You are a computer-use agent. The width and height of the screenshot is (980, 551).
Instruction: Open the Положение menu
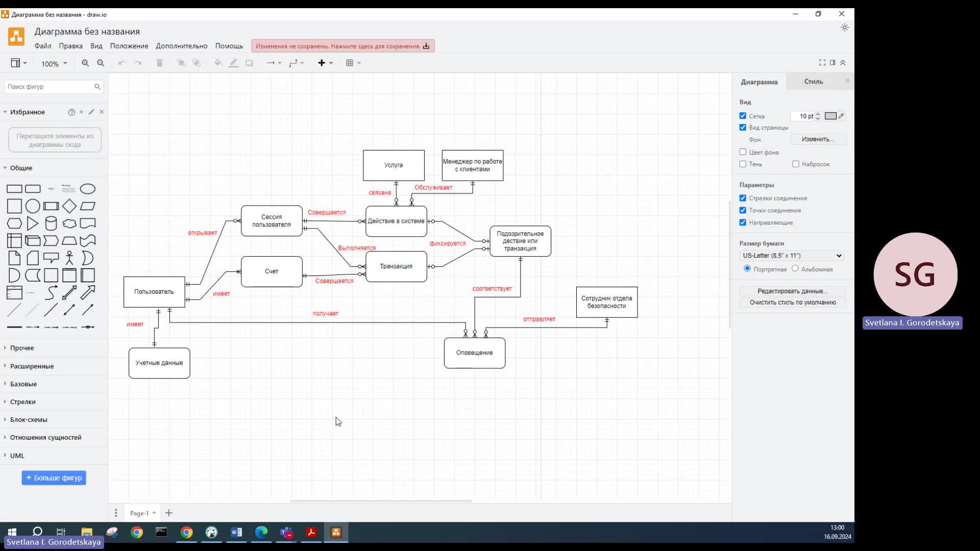click(129, 46)
